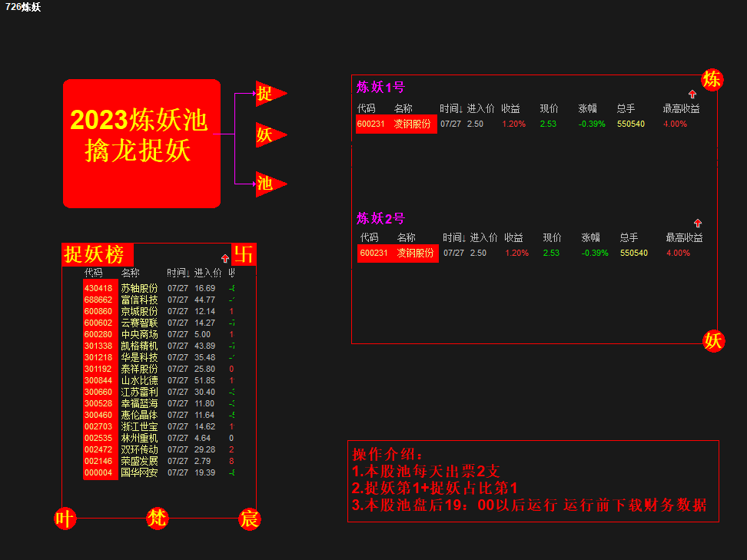Select stock row 600602 云赛智联
Image resolution: width=747 pixels, height=560 pixels.
pyautogui.click(x=158, y=323)
